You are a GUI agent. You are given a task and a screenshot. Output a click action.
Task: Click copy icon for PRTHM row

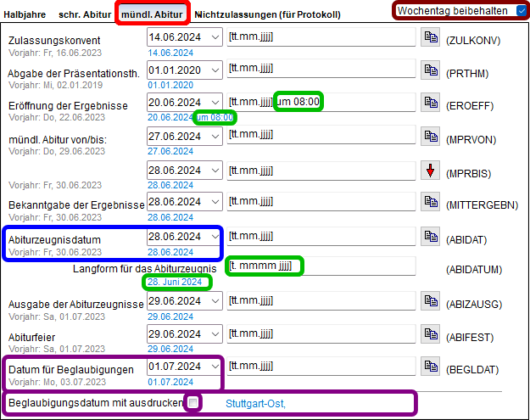[431, 72]
